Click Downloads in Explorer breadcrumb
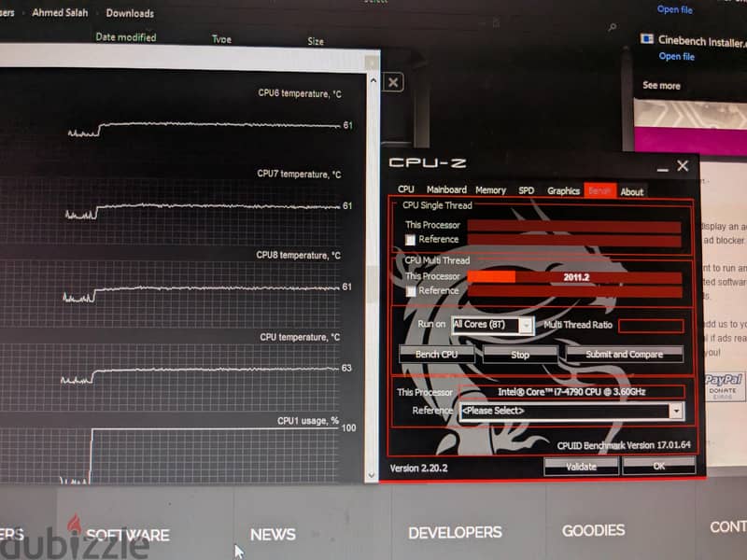Screen dimensions: 747x560 (x=130, y=13)
